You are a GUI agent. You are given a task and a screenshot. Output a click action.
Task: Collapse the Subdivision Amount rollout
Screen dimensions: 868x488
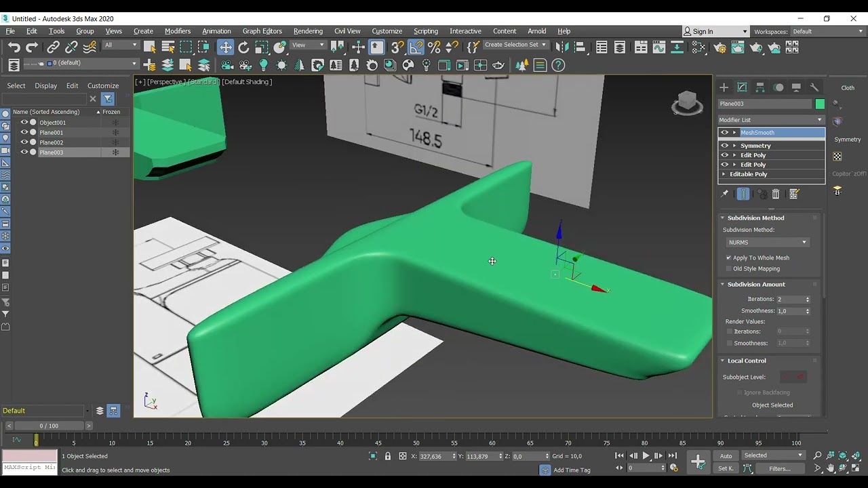pyautogui.click(x=756, y=285)
